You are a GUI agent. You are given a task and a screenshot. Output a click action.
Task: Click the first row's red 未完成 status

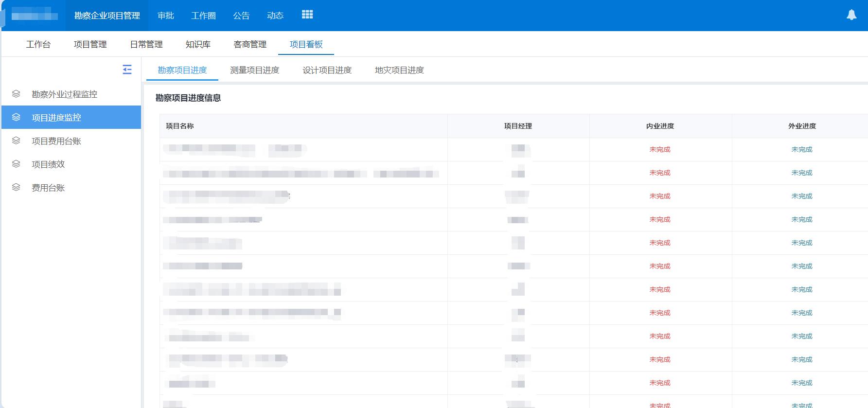click(x=660, y=149)
